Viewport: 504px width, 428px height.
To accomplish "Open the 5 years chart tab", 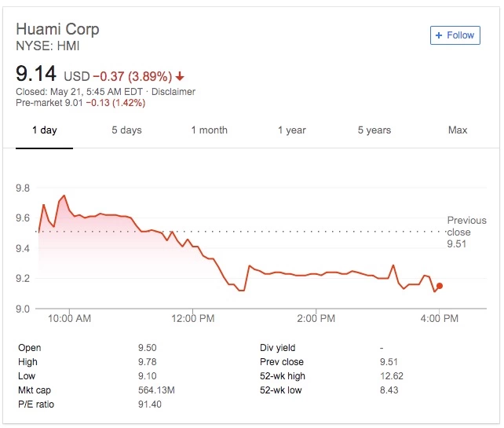I will 374,130.
